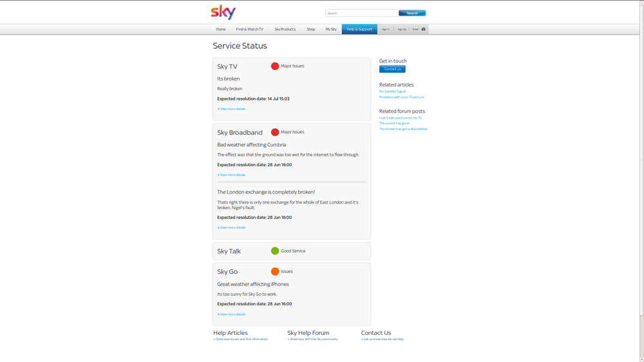Click the Help Articles heading
The height and width of the screenshot is (362, 644).
tap(231, 333)
